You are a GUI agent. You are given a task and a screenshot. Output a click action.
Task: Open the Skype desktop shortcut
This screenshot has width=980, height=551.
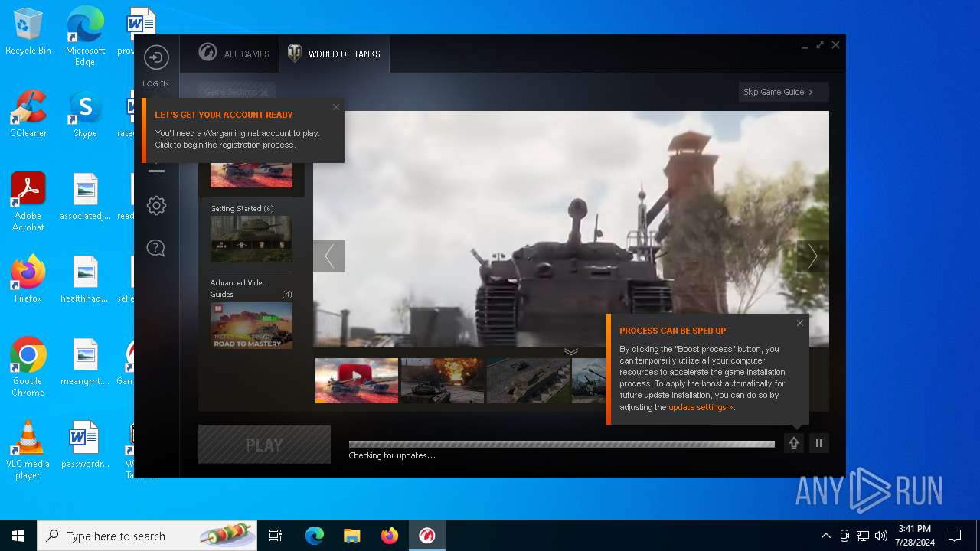pyautogui.click(x=85, y=114)
